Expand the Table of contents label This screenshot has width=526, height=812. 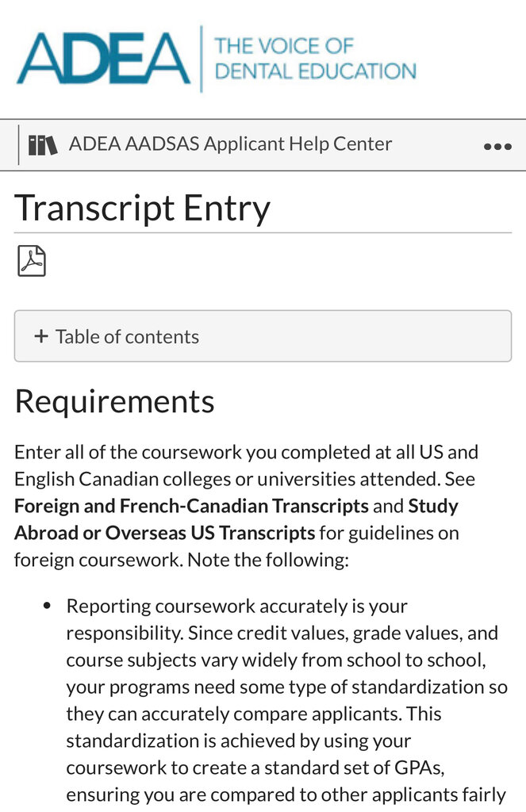127,336
